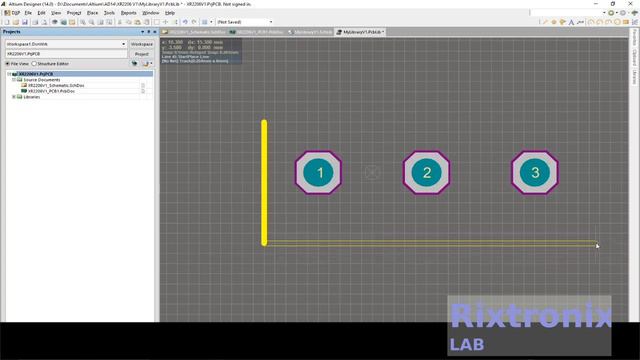Select the Place Arc by Center icon
Screen dimensions: 640x360
pos(590,22)
